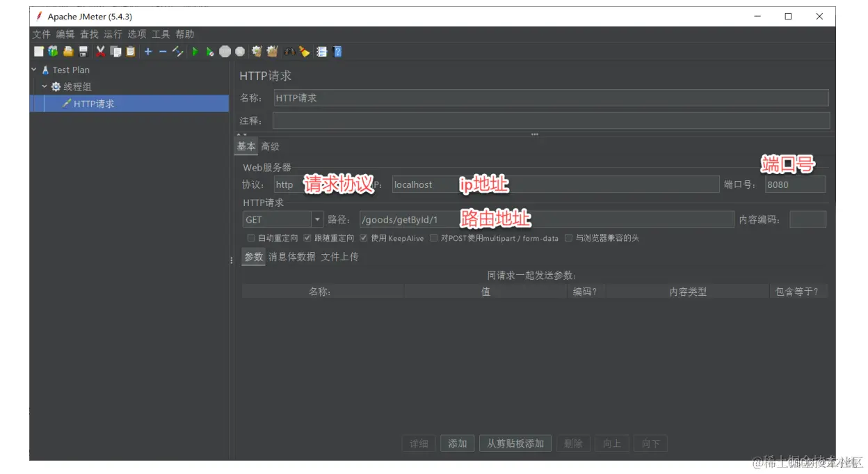This screenshot has width=868, height=474.
Task: Click the 编码? column header
Action: click(585, 292)
